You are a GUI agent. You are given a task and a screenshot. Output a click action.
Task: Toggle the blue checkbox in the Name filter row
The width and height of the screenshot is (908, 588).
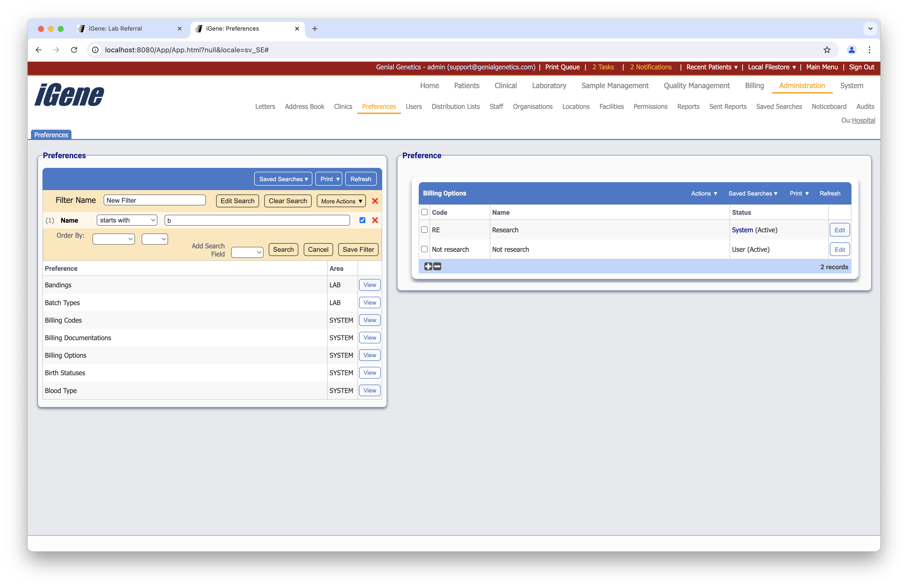(x=362, y=220)
